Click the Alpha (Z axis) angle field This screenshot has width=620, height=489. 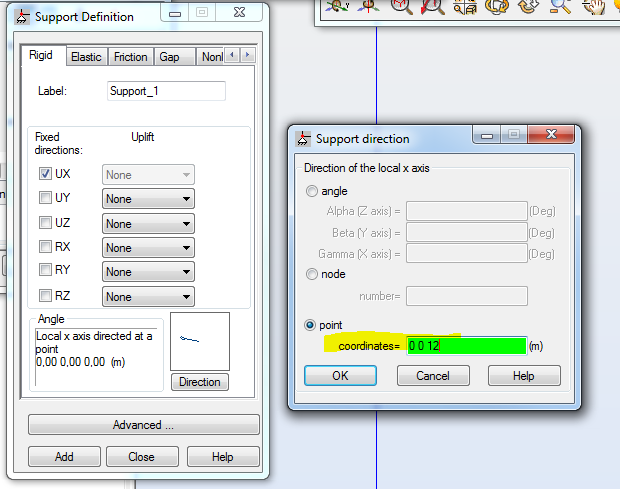coord(467,211)
